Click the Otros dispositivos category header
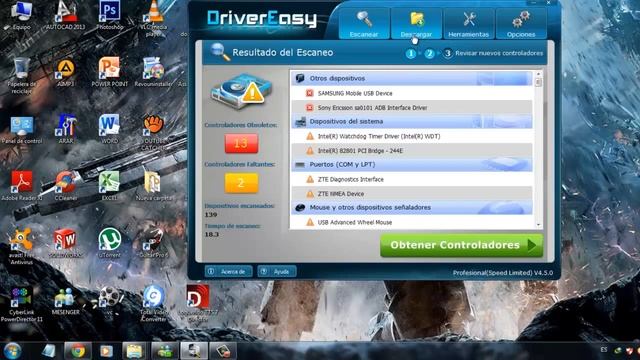 click(412, 78)
